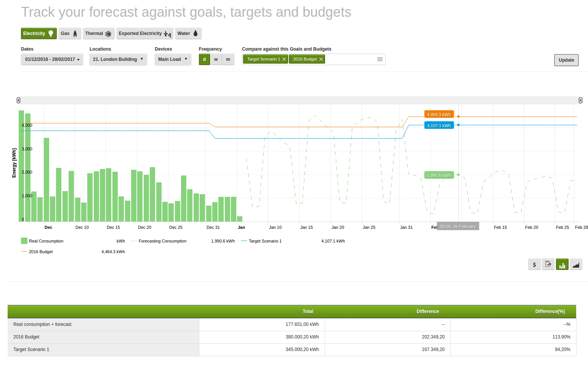This screenshot has height=375, width=588.
Task: Open the Dates range picker
Action: (52, 59)
